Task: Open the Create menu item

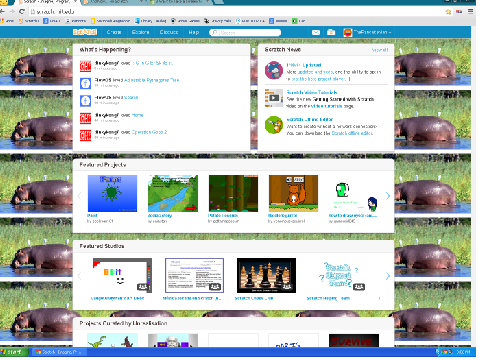Action: 114,32
